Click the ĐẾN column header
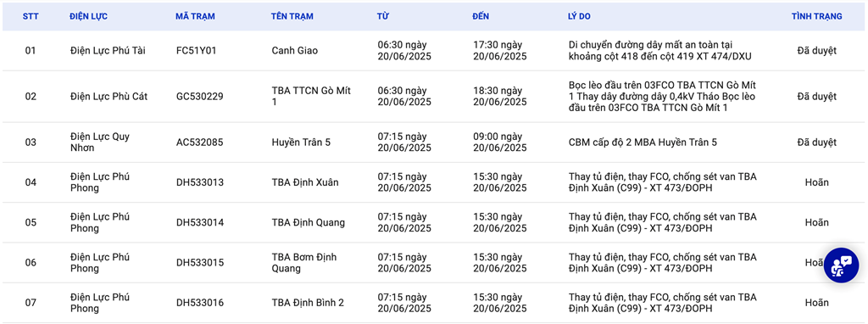Image resolution: width=868 pixels, height=324 pixels. click(x=481, y=17)
